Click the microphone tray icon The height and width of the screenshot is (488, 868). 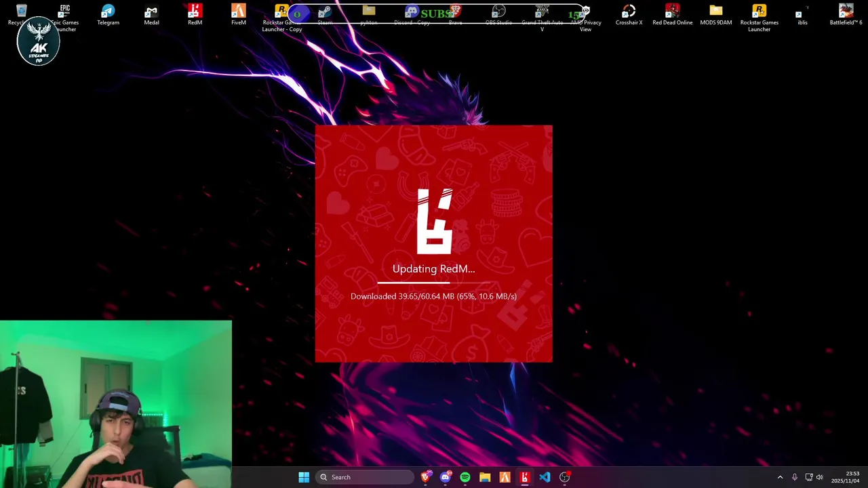click(795, 477)
